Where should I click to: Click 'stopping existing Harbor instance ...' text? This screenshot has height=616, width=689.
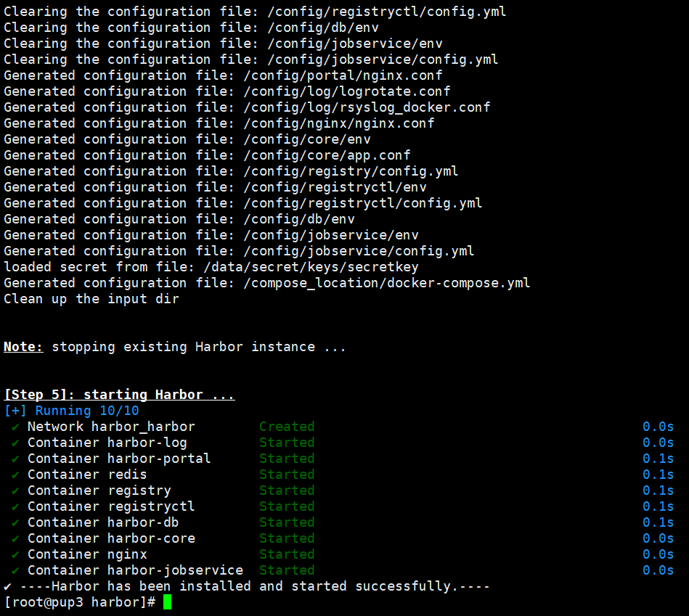tap(199, 346)
